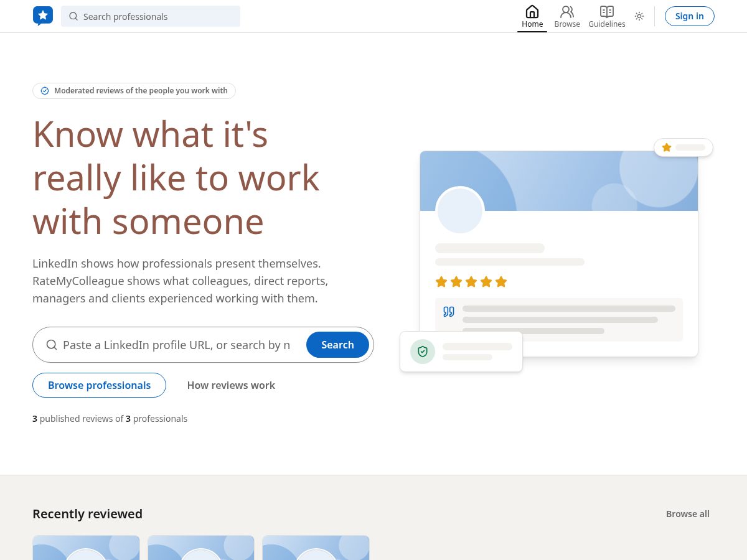Open the Guidelines tab
Viewport: 747px width, 560px height.
point(607,17)
